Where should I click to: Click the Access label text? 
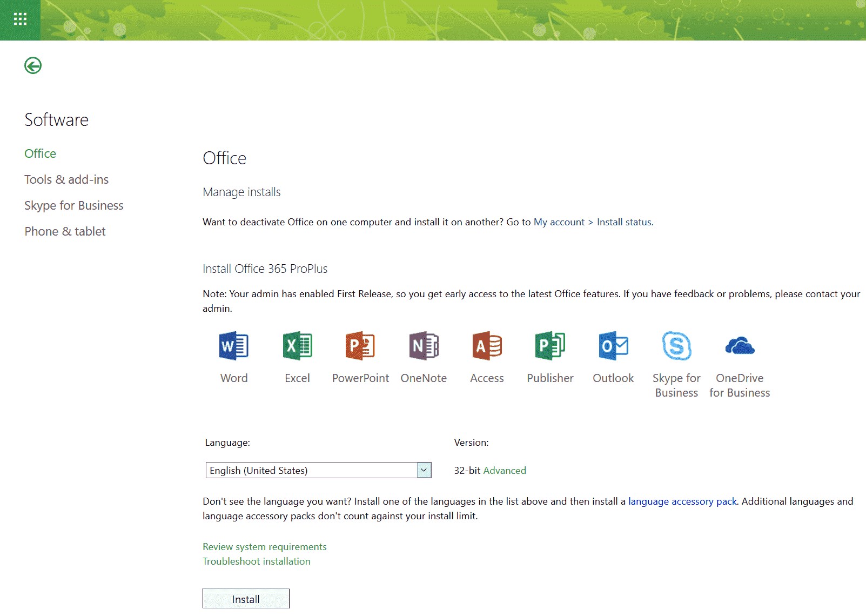pos(487,378)
